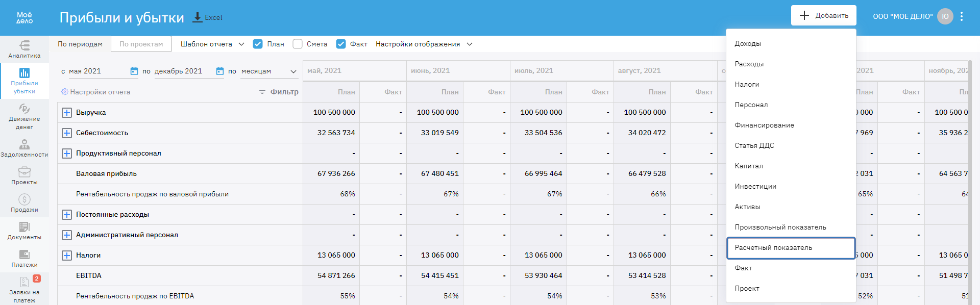This screenshot has height=305, width=980.
Task: Click the Excel download icon
Action: click(x=198, y=17)
